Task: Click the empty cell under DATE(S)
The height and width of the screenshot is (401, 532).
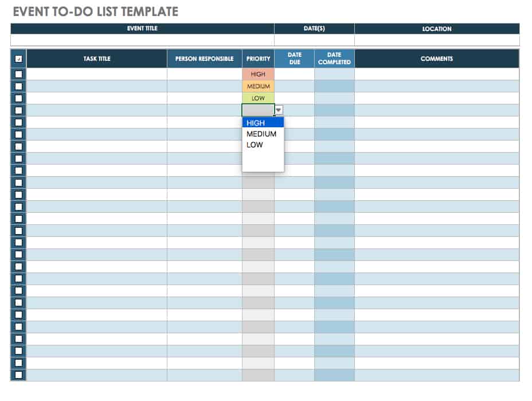Action: pyautogui.click(x=314, y=40)
